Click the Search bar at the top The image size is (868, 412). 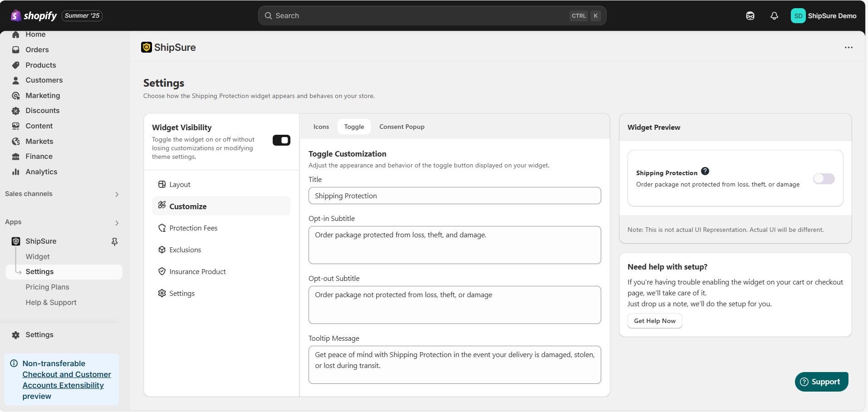pyautogui.click(x=432, y=16)
